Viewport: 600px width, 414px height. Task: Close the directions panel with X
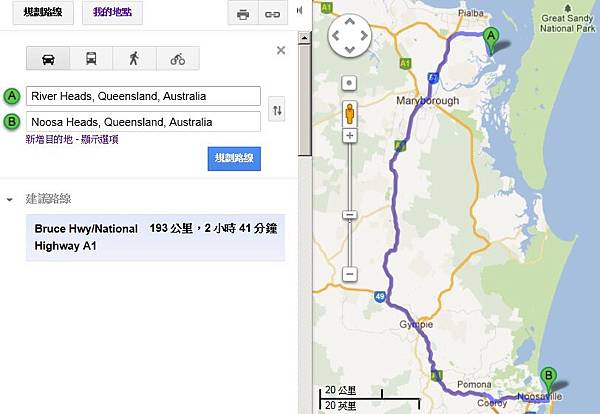pos(281,50)
